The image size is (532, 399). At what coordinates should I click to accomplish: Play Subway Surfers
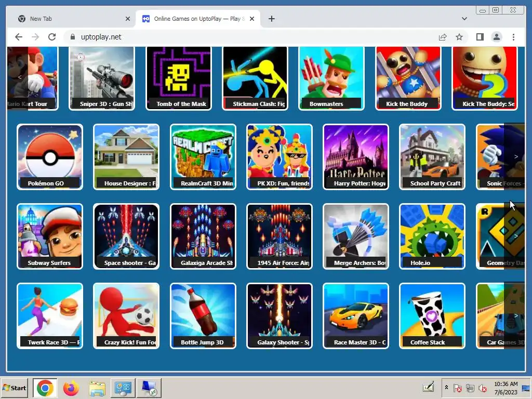[x=50, y=236]
